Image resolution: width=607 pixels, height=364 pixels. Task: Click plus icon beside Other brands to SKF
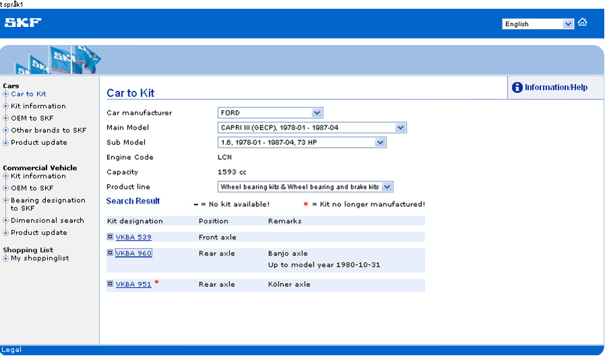coord(5,130)
